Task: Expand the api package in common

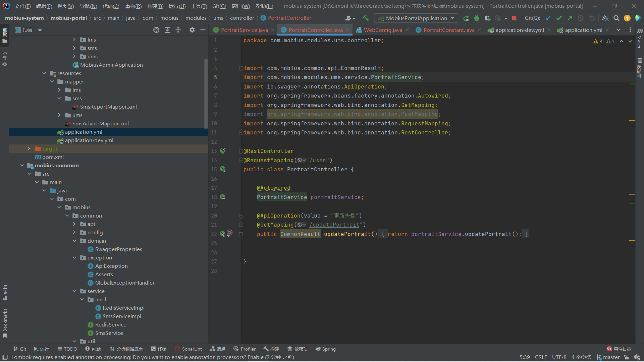Action: click(74, 224)
